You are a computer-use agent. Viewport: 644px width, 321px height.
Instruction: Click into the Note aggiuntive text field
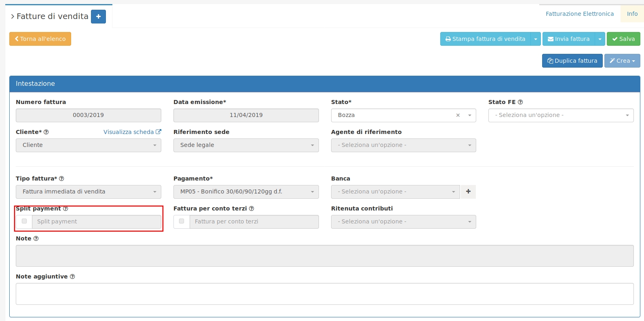coord(324,294)
